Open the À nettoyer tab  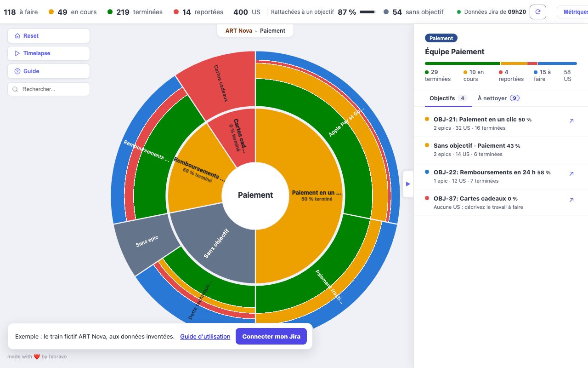(x=498, y=98)
